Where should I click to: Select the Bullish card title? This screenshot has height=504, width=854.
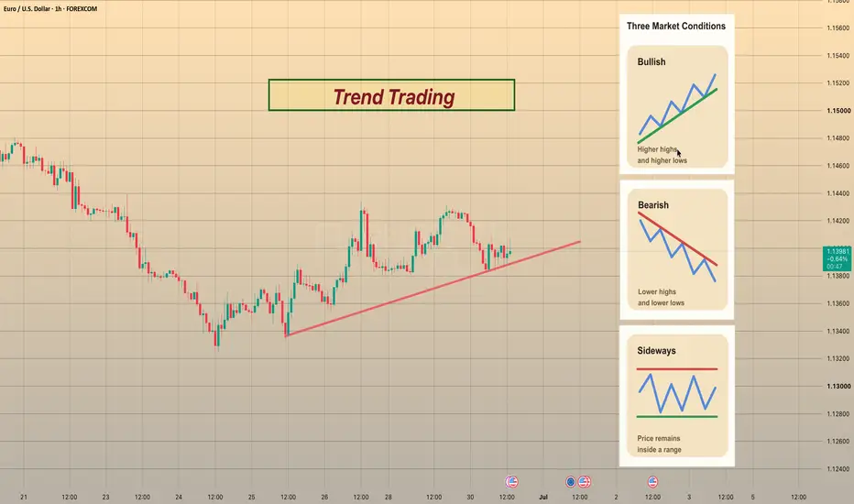(651, 62)
